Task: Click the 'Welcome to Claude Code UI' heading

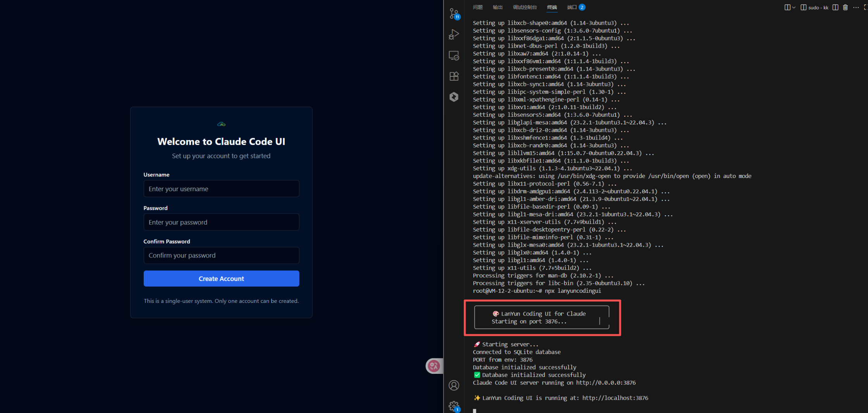Action: (x=221, y=142)
